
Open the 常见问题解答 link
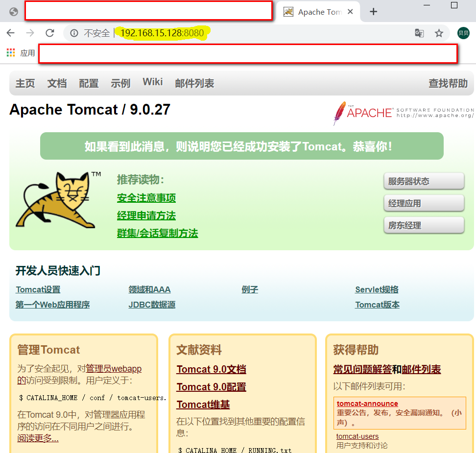coord(362,369)
